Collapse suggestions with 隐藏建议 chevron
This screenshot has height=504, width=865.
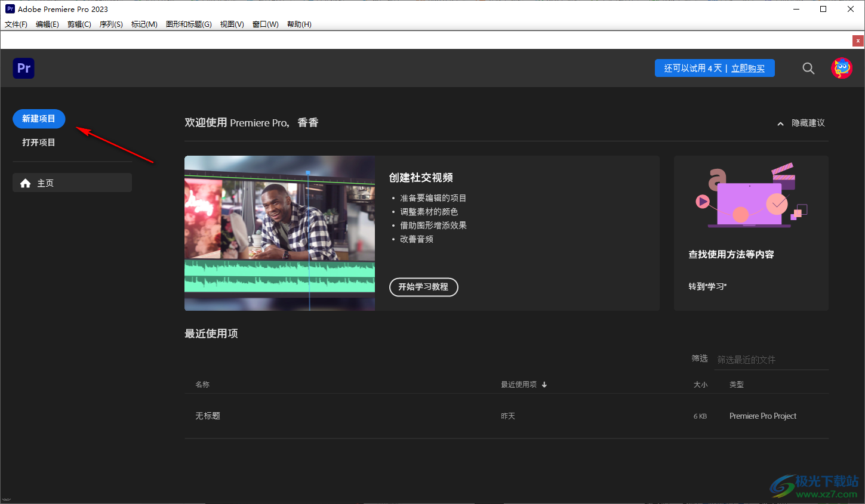click(780, 123)
